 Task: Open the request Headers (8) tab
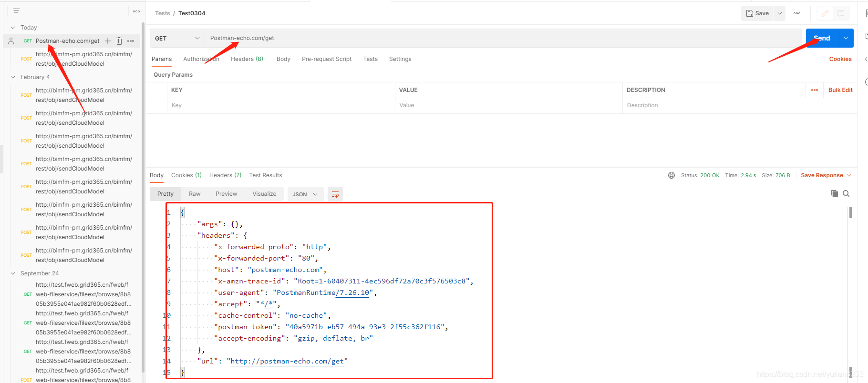coord(247,59)
